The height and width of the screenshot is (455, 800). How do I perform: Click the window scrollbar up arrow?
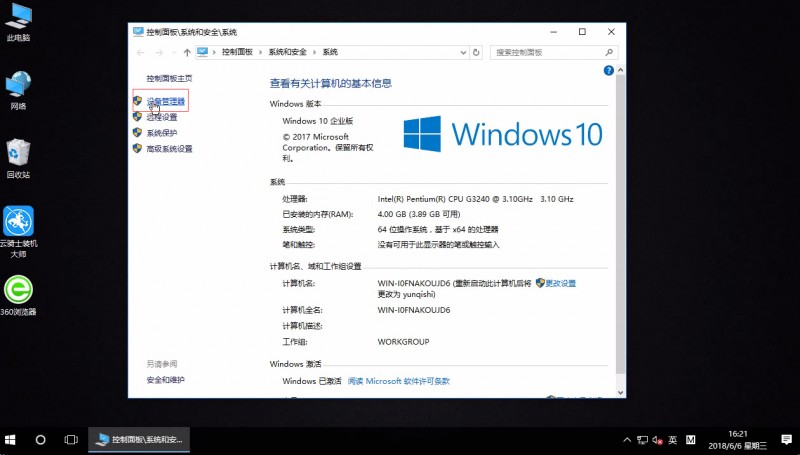(620, 70)
